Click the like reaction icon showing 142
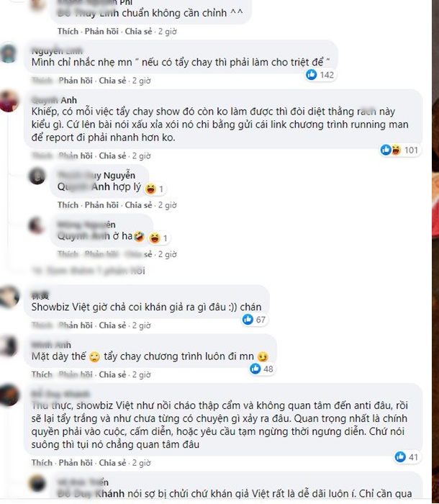 tap(311, 75)
